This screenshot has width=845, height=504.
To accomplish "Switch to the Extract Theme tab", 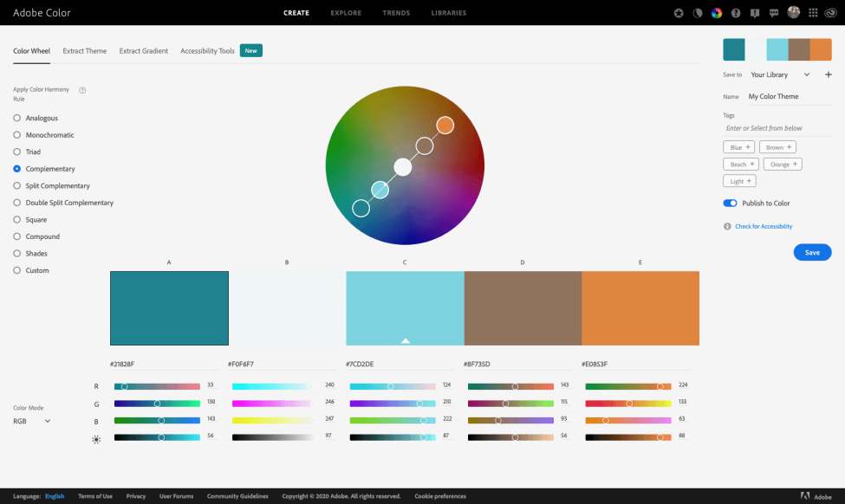I will (x=85, y=51).
